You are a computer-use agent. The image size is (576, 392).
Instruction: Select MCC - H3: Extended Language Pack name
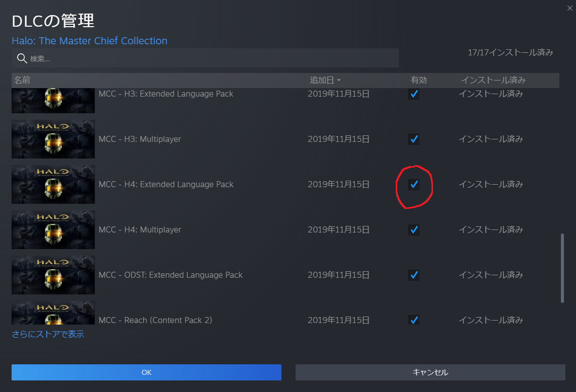[166, 94]
